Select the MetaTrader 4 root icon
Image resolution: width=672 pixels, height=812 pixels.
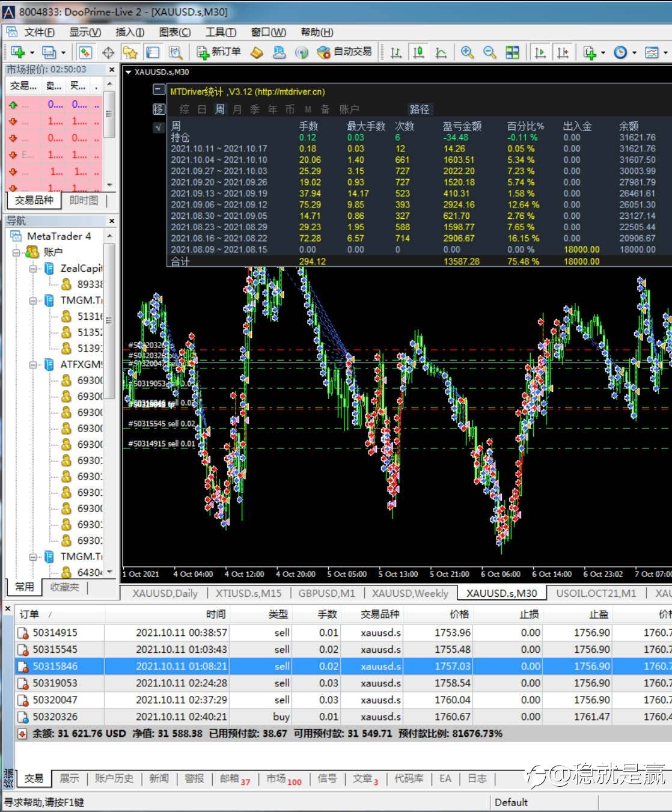pos(16,236)
